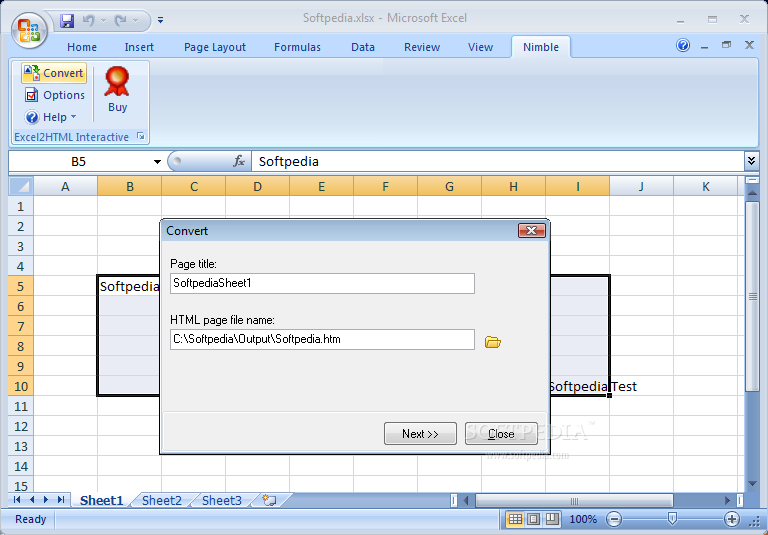Click the Redo arrow icon
768x535 pixels.
[x=120, y=21]
